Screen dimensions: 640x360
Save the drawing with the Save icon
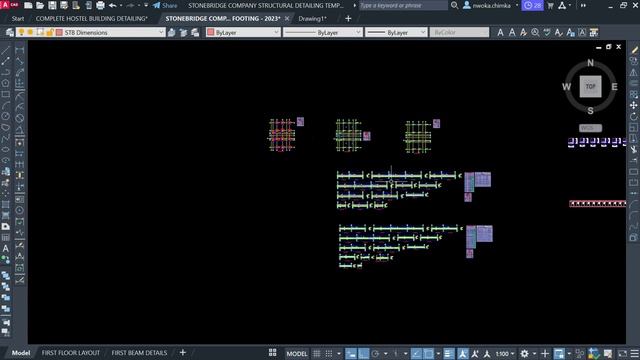pos(52,5)
